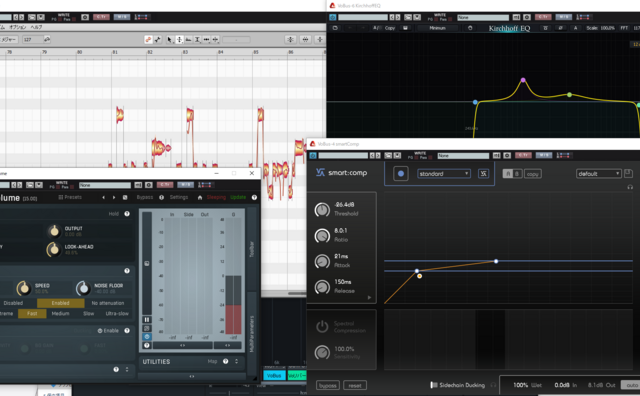640x396 pixels.
Task: Go to next preset arrow in Melda plugin
Action: click(114, 198)
